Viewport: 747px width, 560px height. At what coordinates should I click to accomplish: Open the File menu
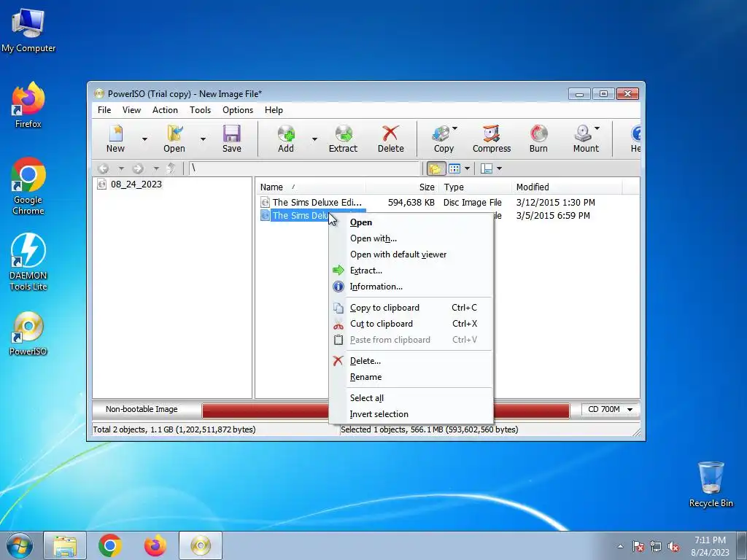(104, 110)
